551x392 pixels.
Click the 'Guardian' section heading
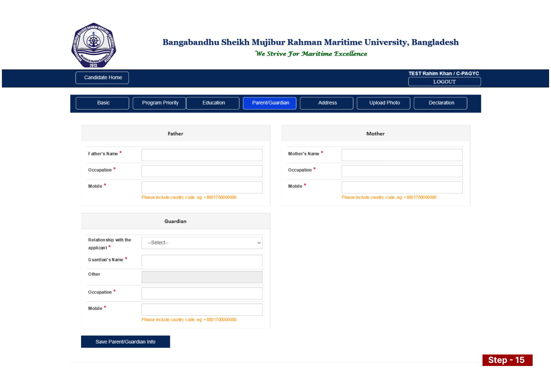click(175, 221)
